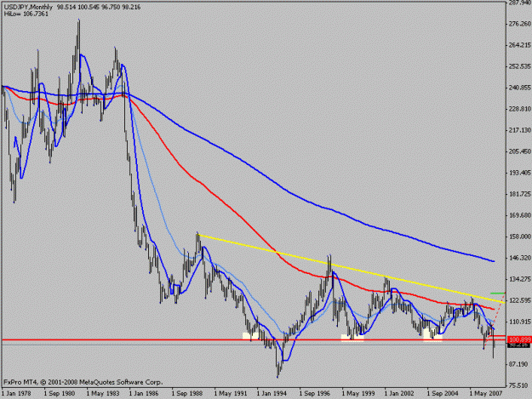This screenshot has height=399, width=532.
Task: Select the red dashed projection line
Action: [495, 321]
